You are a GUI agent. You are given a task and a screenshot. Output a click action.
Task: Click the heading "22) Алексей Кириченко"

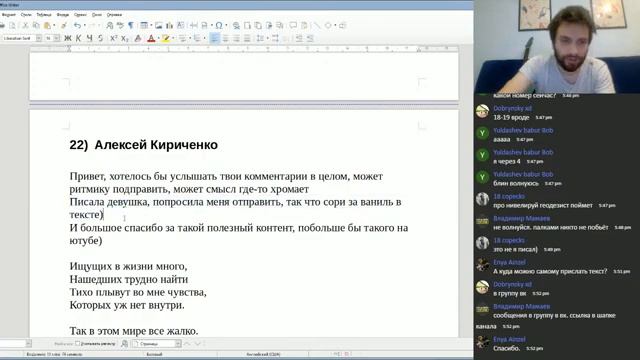(x=144, y=145)
